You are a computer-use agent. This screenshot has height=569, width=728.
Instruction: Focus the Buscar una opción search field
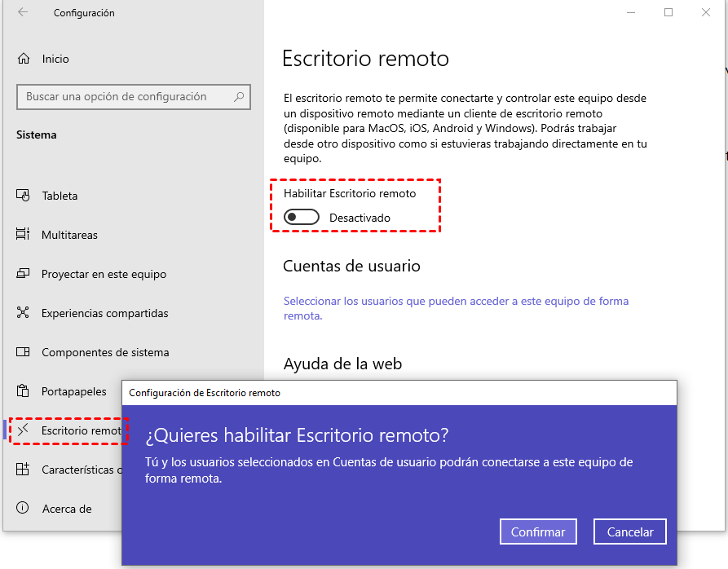(133, 96)
